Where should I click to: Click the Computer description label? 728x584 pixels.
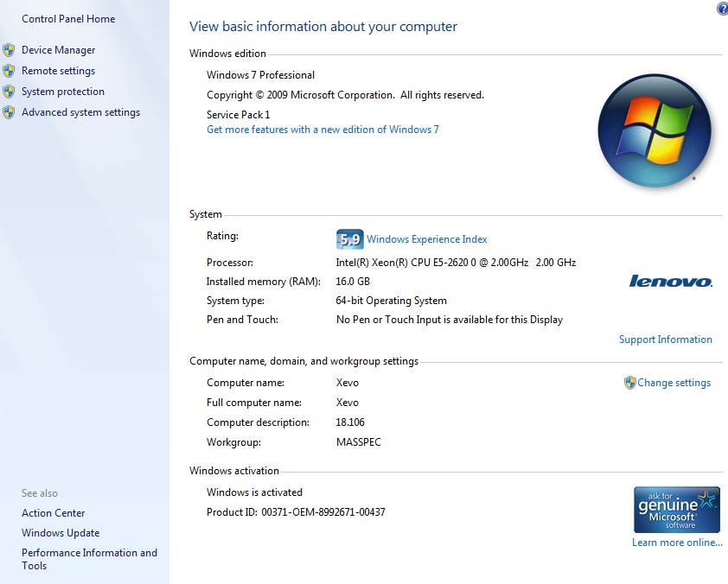(258, 422)
